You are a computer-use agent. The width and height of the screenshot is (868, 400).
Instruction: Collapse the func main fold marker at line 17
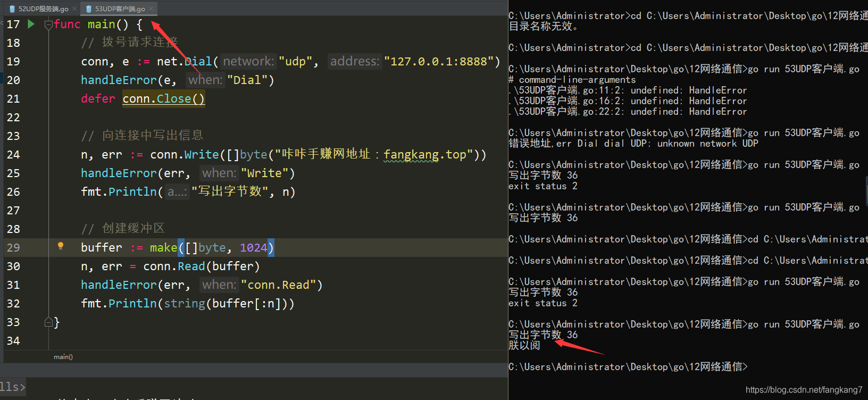(48, 24)
